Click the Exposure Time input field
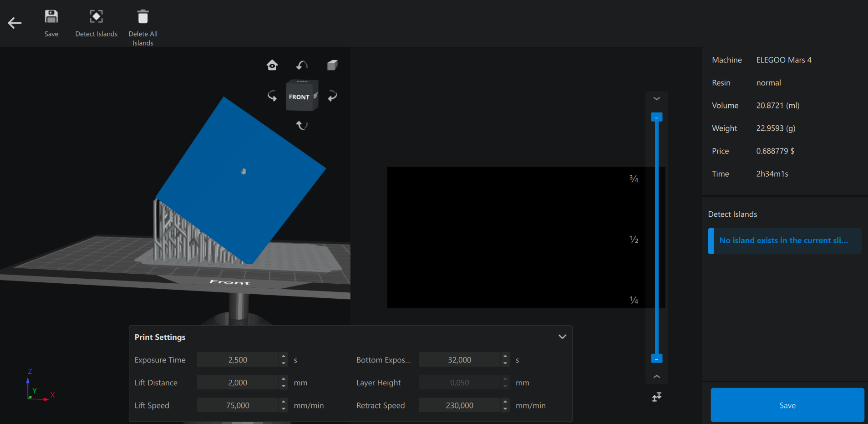This screenshot has width=868, height=424. click(x=237, y=360)
